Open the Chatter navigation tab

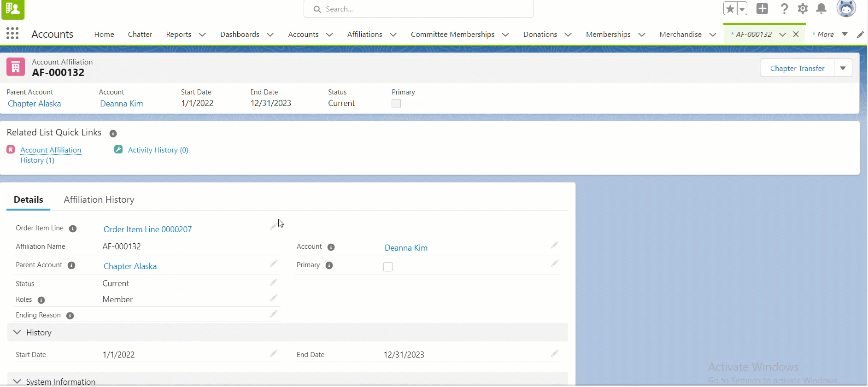coord(140,35)
